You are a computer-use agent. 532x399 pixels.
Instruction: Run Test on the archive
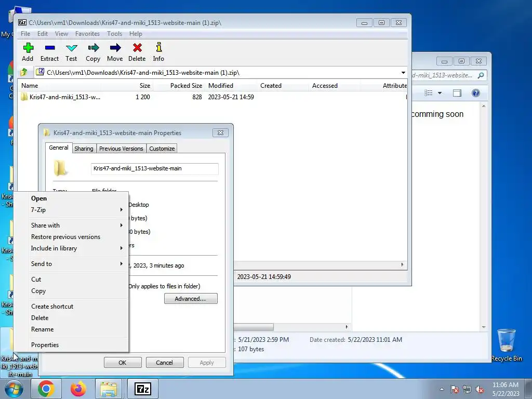pos(71,52)
